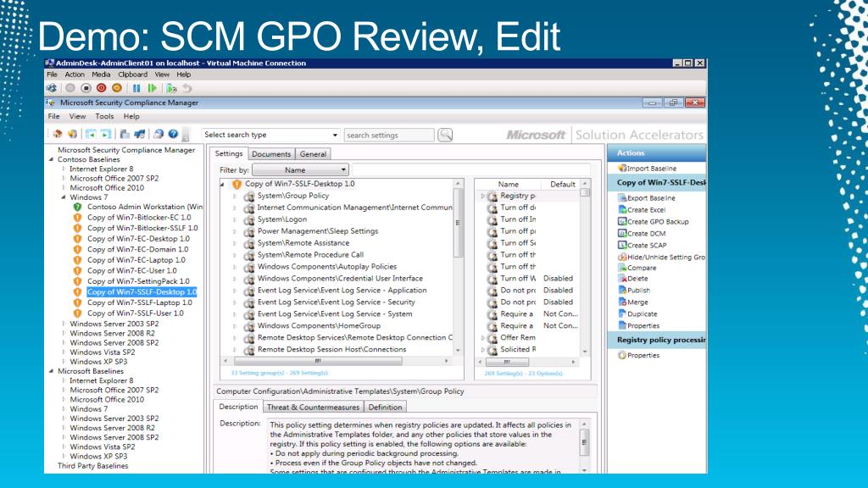Open SCM help via blue question icon

pos(173,134)
